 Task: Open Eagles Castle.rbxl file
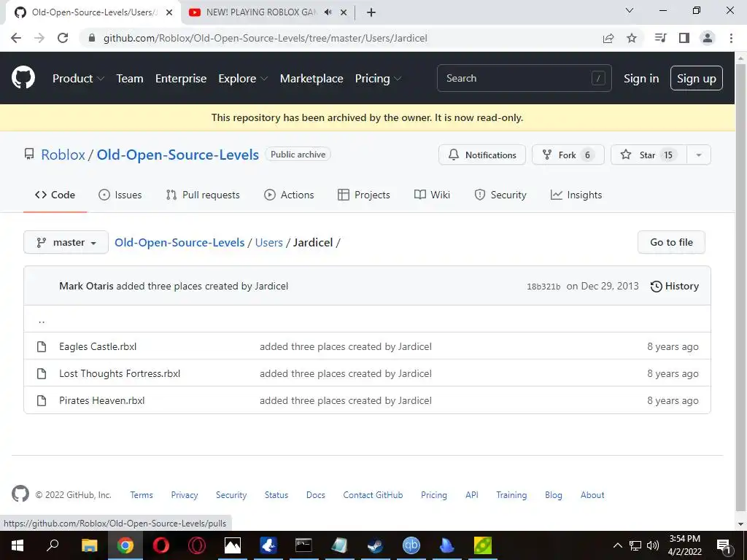tap(98, 346)
